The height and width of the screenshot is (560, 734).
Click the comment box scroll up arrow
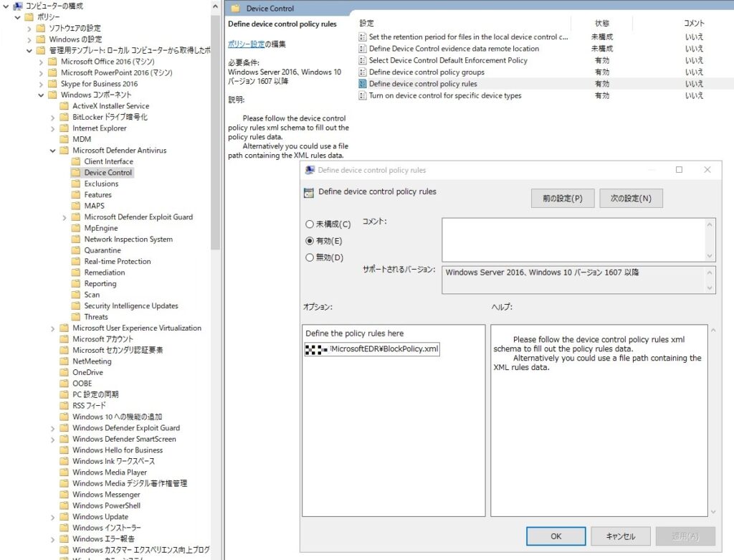pyautogui.click(x=709, y=224)
